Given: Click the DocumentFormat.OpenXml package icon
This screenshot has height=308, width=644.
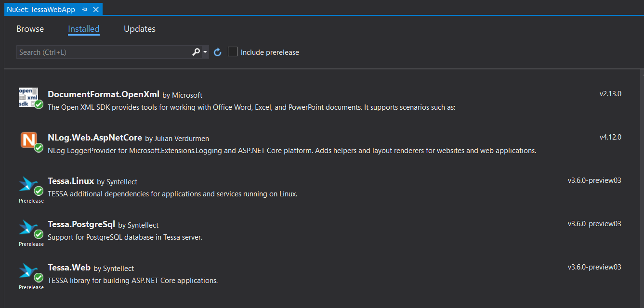Looking at the screenshot, I should 28,97.
